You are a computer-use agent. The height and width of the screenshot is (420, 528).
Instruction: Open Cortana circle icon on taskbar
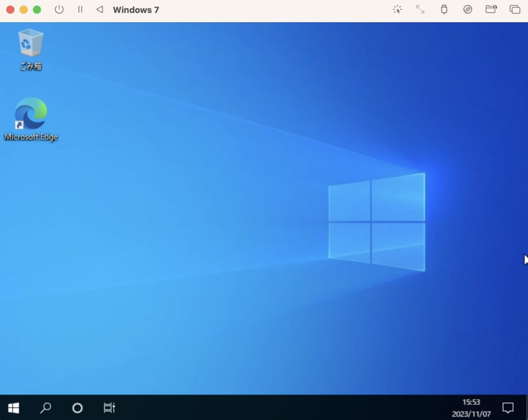pyautogui.click(x=77, y=408)
